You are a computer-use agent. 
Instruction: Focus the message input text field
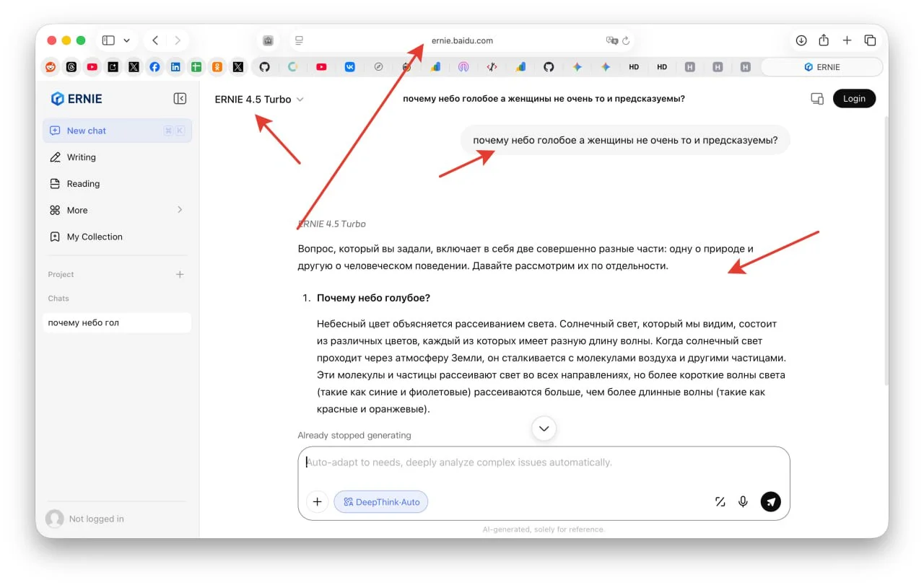[543, 462]
